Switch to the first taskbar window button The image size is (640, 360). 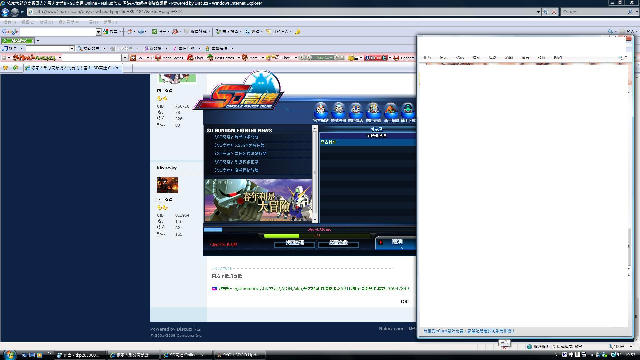pyautogui.click(x=80, y=355)
